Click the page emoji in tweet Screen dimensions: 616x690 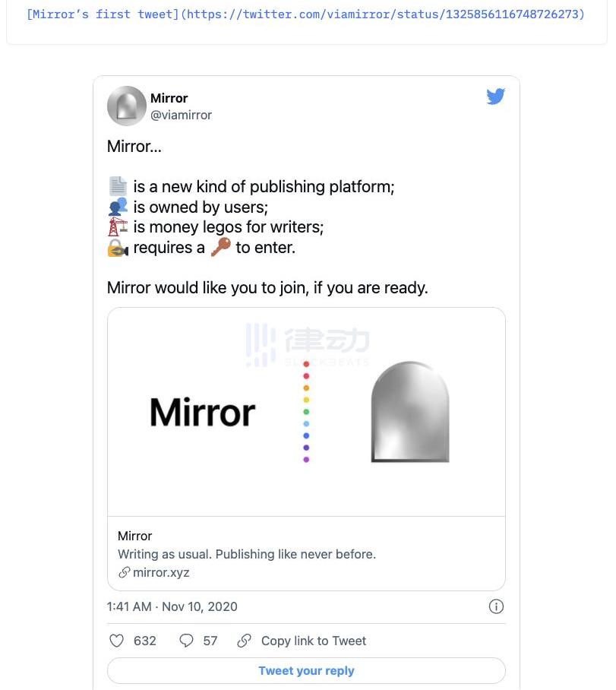(118, 186)
